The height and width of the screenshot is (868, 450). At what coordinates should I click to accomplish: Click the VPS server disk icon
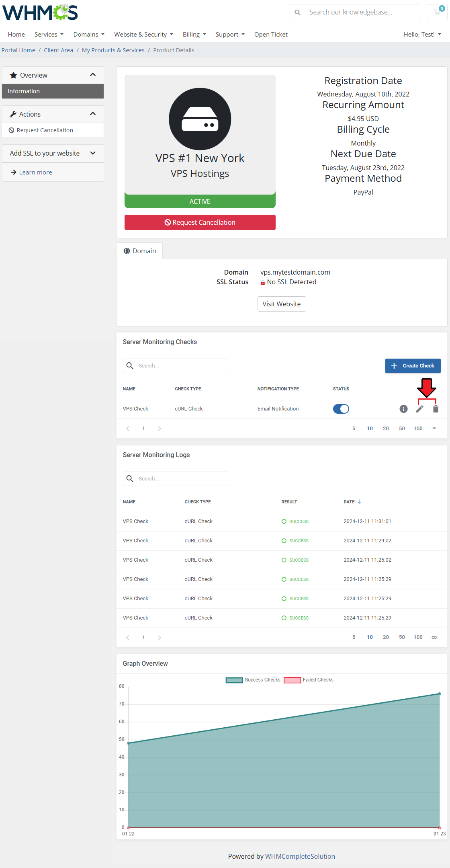click(x=200, y=119)
